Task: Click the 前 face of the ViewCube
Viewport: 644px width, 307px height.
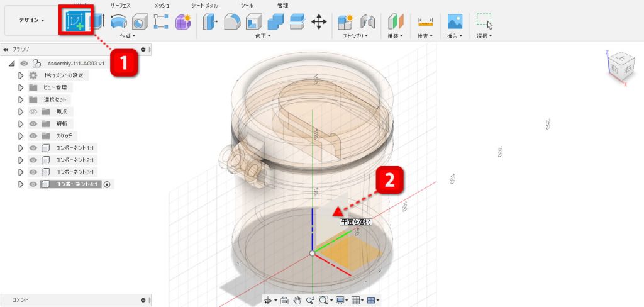Action: 614,69
